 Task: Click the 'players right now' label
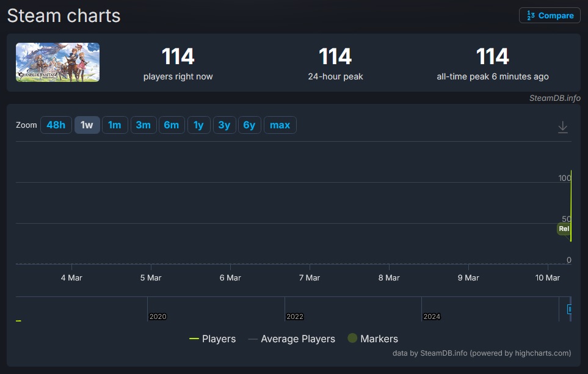tap(178, 76)
